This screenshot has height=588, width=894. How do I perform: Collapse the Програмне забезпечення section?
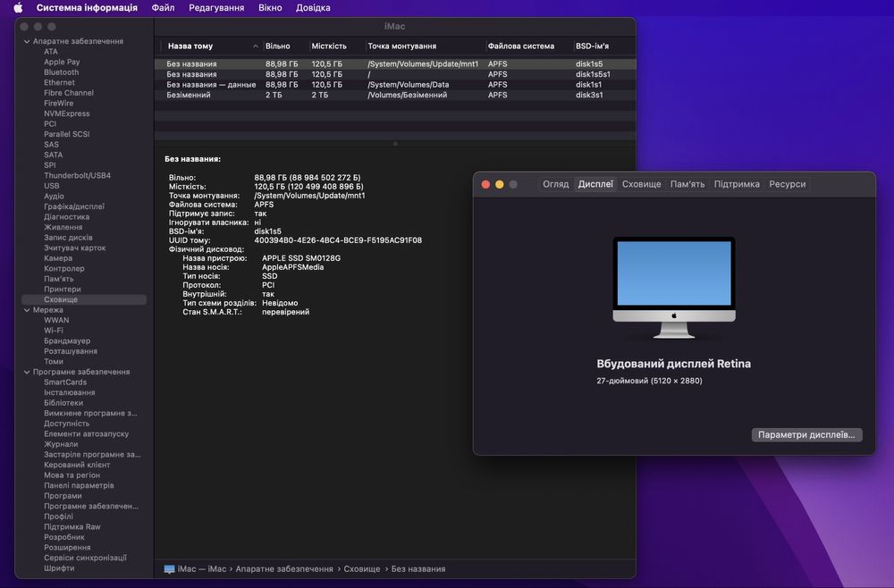(27, 372)
